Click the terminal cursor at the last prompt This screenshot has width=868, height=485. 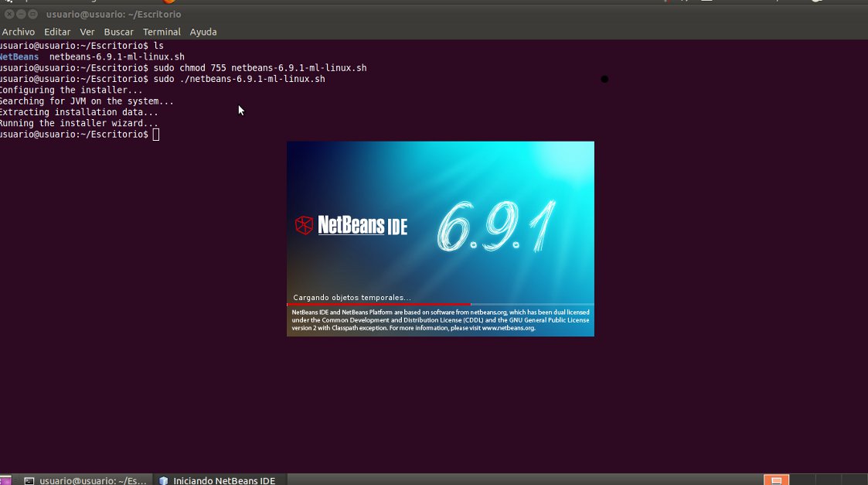pos(156,134)
